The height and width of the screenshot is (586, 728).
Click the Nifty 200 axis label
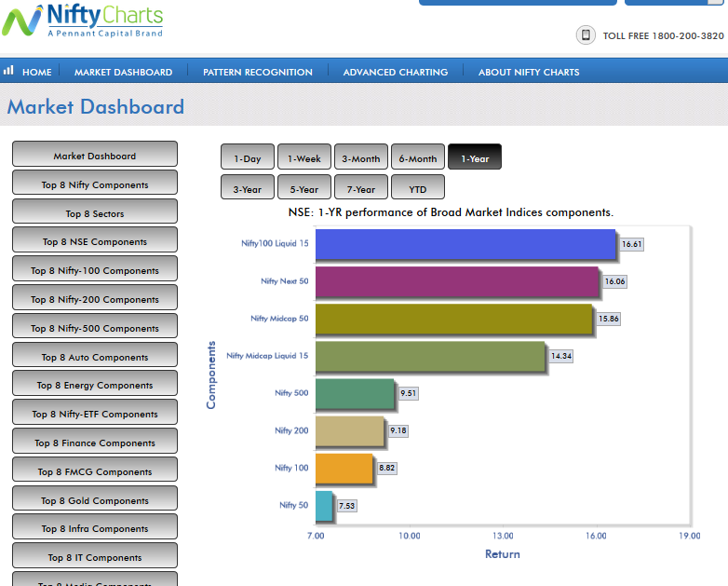point(291,430)
